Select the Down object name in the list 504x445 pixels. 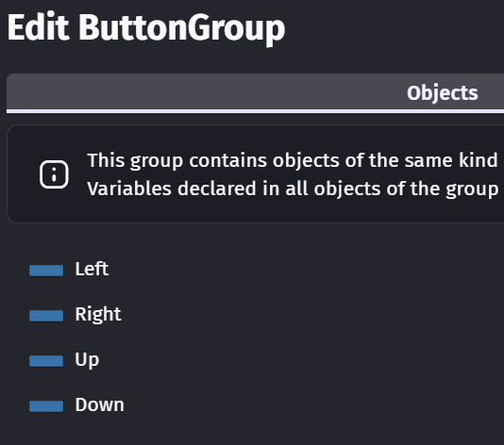(x=99, y=404)
